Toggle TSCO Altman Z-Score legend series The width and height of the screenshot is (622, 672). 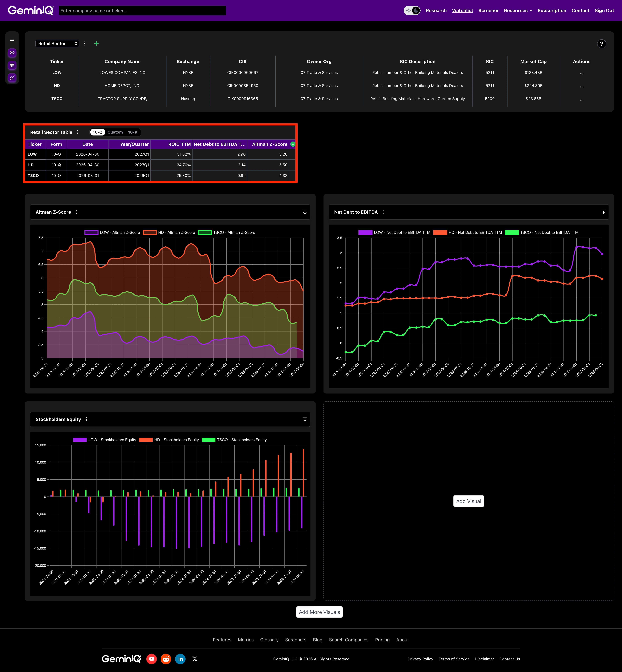point(227,233)
